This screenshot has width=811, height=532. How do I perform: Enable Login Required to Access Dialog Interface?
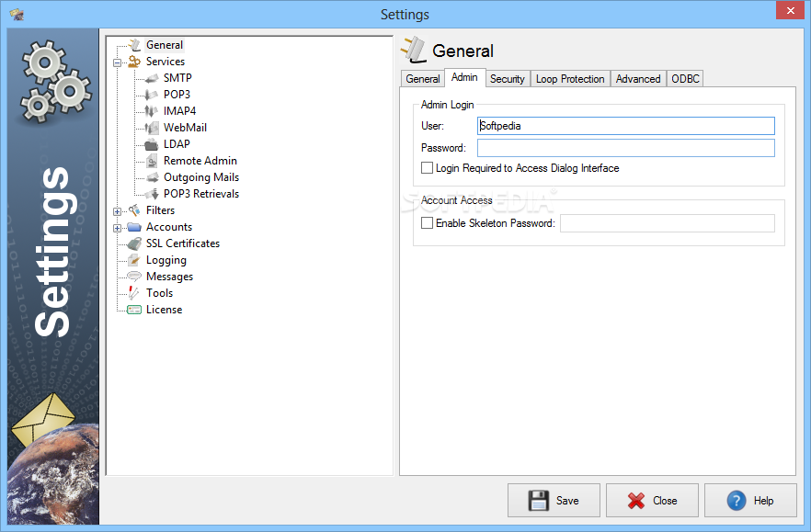coord(427,168)
